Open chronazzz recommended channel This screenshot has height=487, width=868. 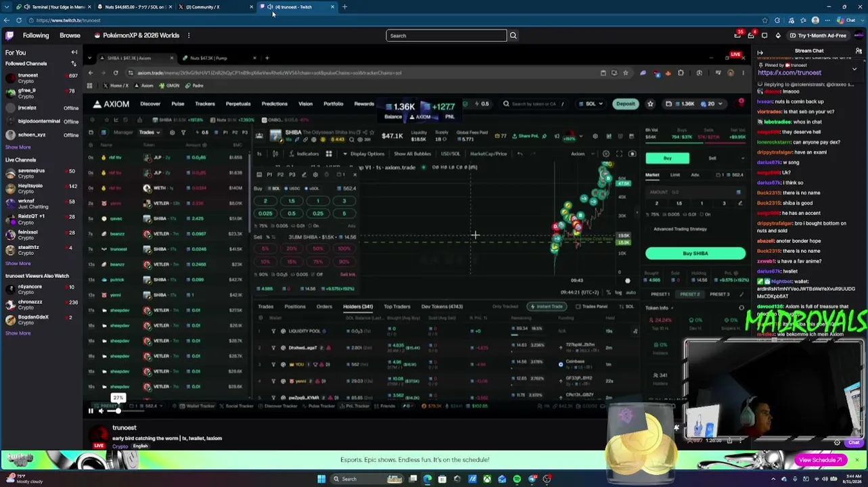[41, 304]
